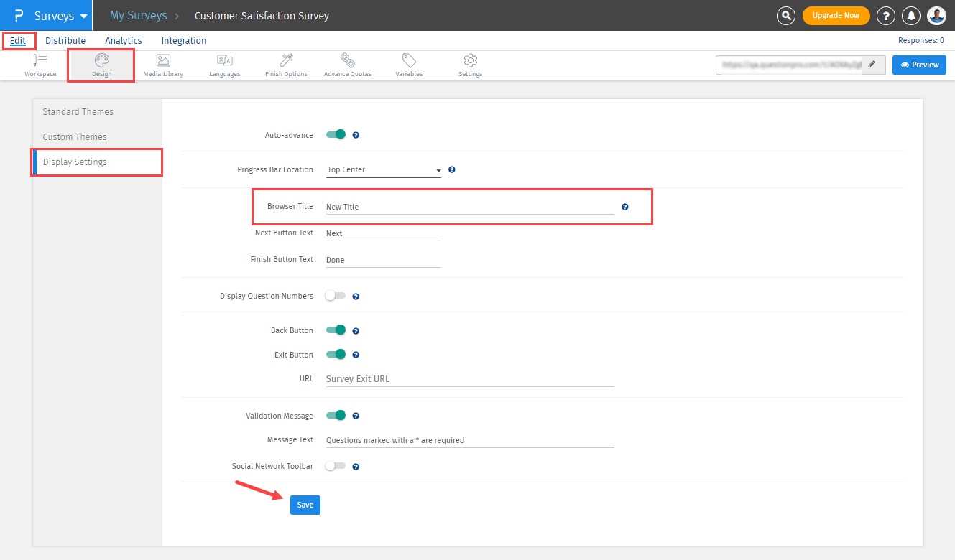This screenshot has height=560, width=955.
Task: Expand the Progress Bar Location dropdown
Action: (x=384, y=170)
